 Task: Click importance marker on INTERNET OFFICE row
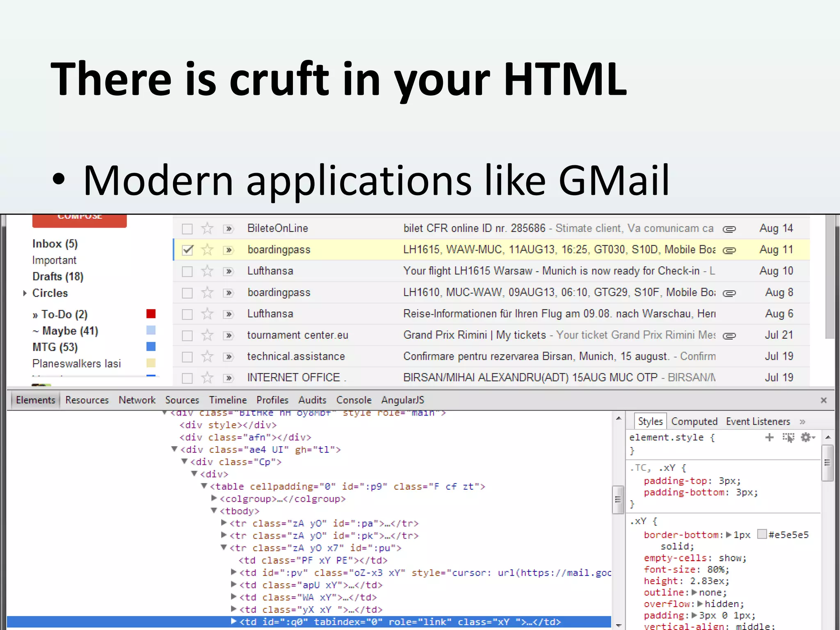[x=228, y=378]
